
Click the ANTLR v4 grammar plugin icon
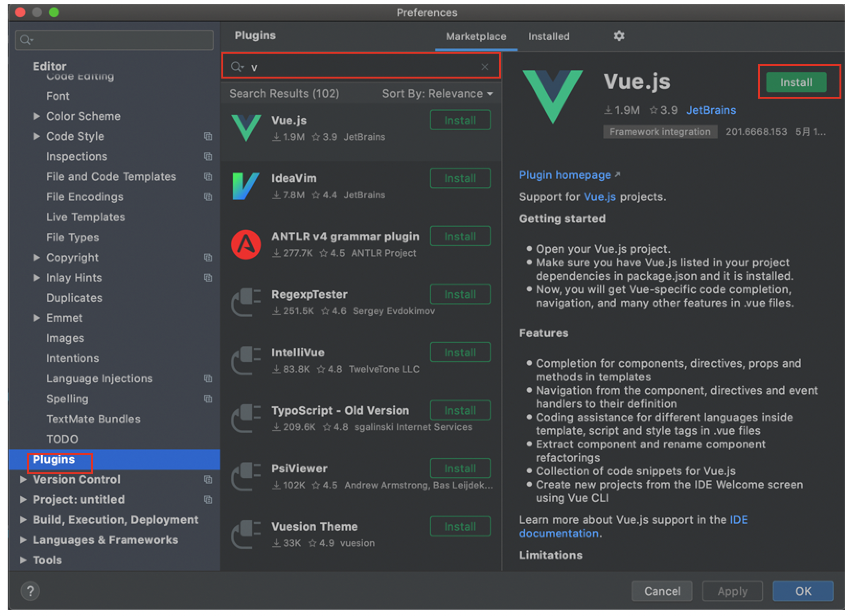pyautogui.click(x=246, y=244)
